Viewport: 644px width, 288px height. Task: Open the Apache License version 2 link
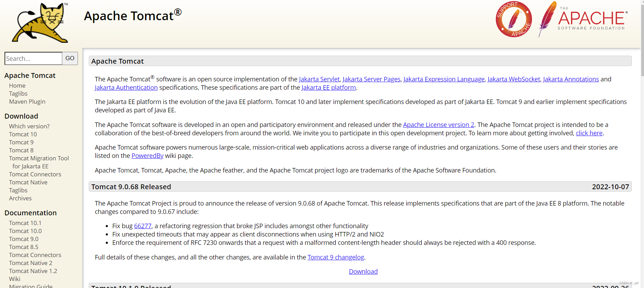point(439,125)
